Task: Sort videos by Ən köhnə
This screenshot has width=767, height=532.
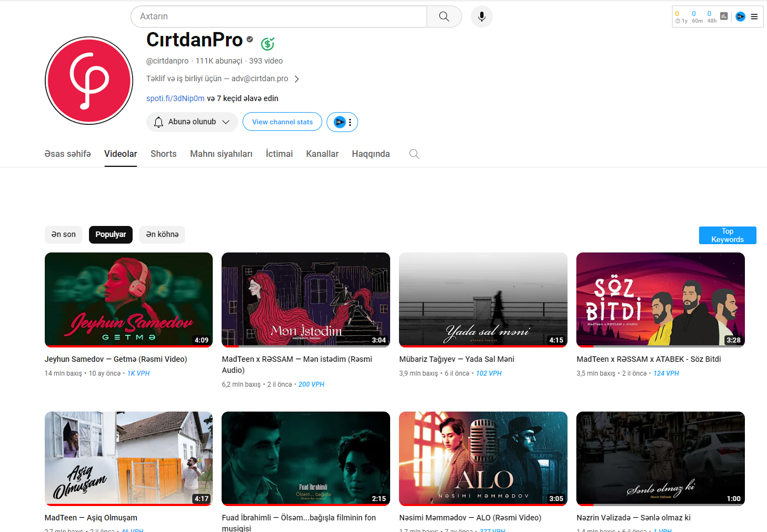Action: click(162, 235)
